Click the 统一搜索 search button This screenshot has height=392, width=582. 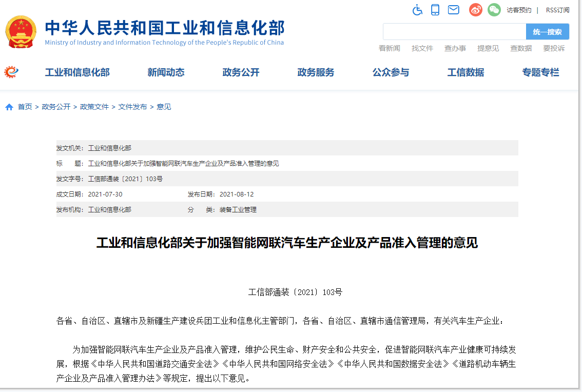547,32
